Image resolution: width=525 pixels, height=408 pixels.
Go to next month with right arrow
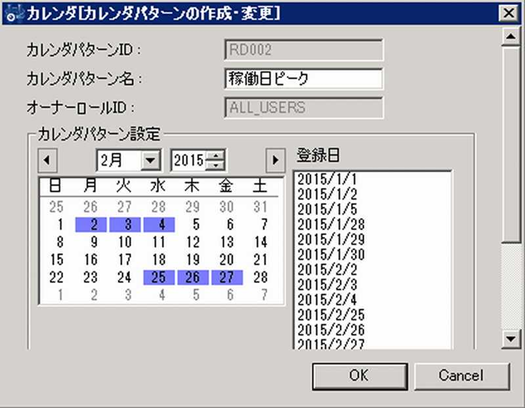pyautogui.click(x=275, y=160)
